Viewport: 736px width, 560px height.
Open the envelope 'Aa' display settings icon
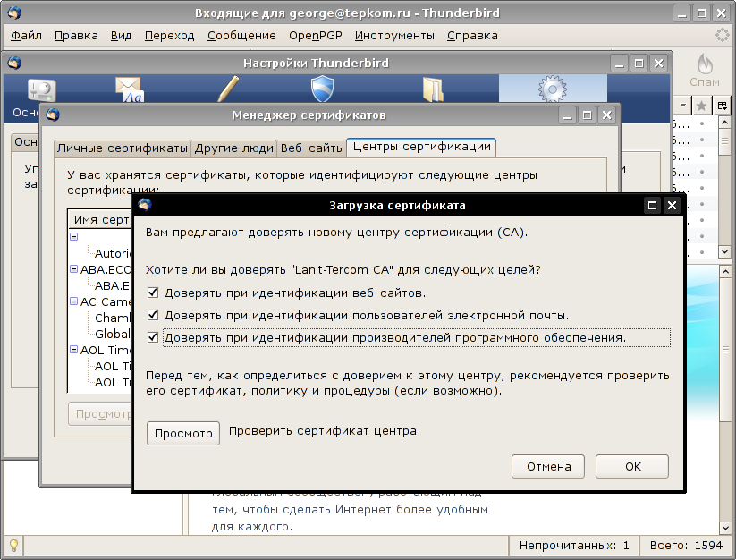[x=130, y=89]
